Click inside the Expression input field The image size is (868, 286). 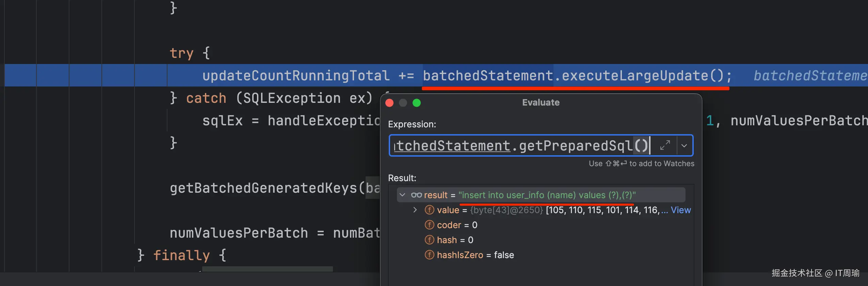(521, 146)
